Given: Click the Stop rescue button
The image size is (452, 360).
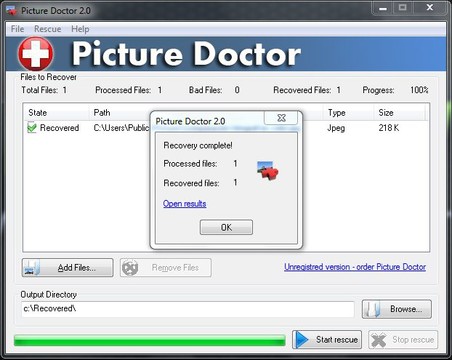Looking at the screenshot, I should click(403, 340).
